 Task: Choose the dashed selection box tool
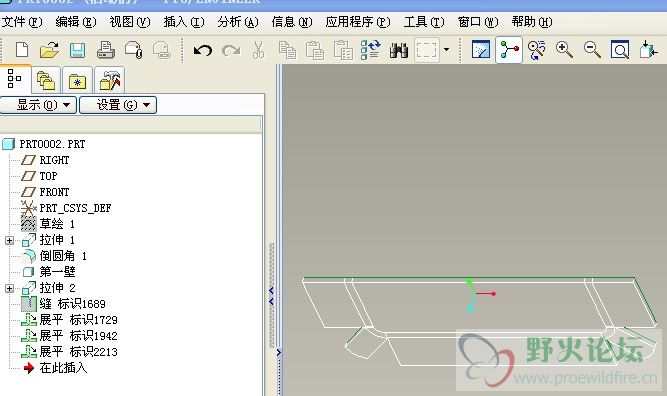pyautogui.click(x=427, y=50)
